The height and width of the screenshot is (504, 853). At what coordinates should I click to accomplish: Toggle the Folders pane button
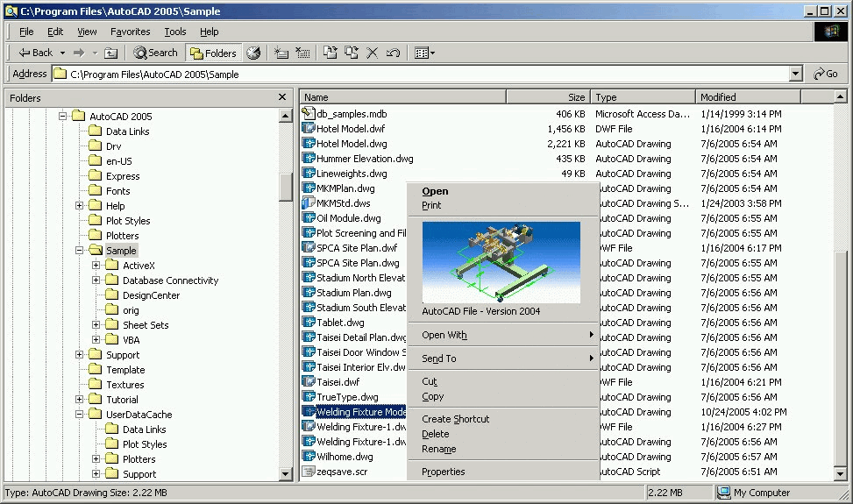coord(213,53)
